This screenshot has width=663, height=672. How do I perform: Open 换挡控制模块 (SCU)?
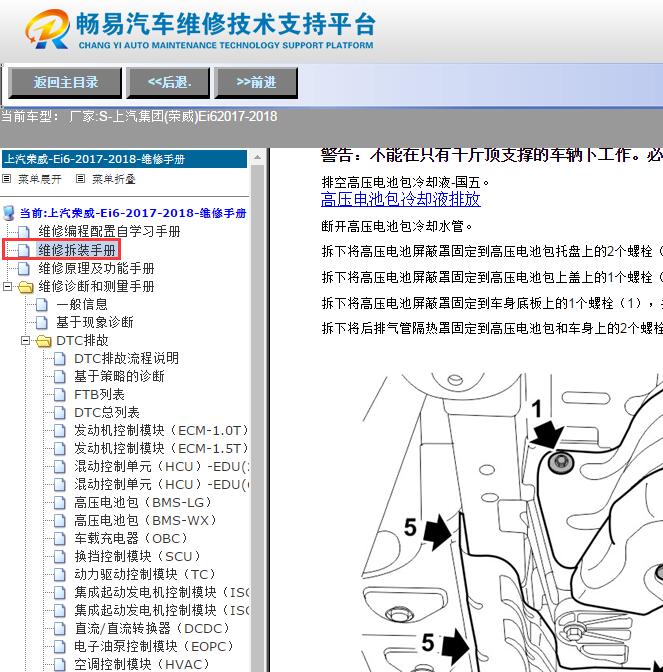click(x=137, y=556)
